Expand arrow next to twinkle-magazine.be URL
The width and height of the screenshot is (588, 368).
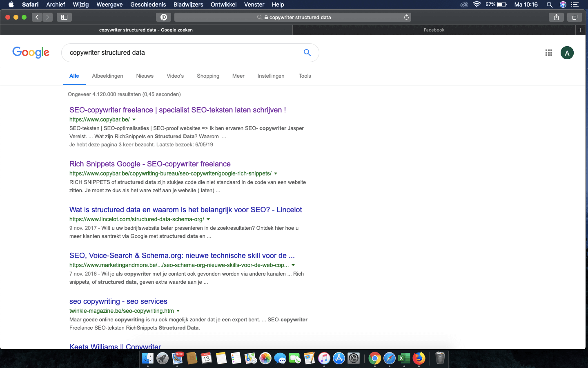click(178, 311)
